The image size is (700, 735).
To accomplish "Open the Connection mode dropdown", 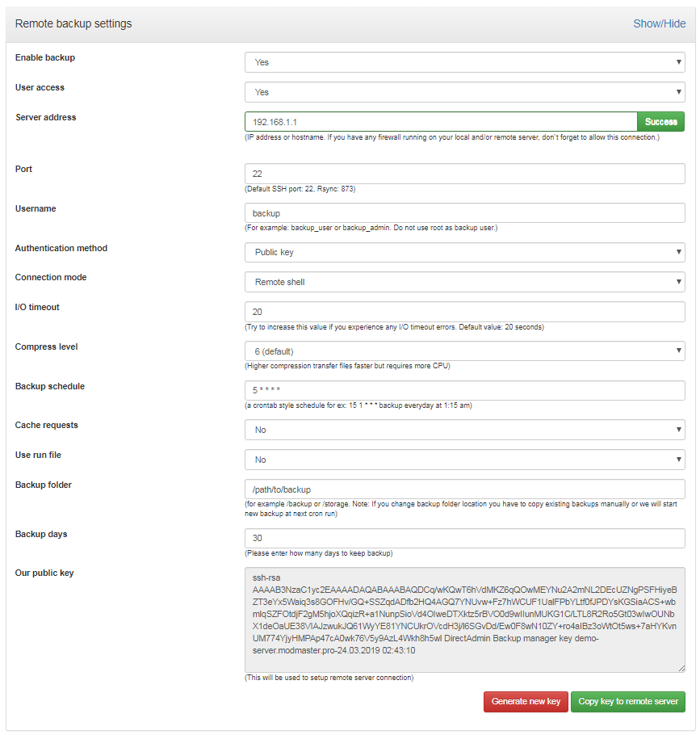I will point(464,282).
